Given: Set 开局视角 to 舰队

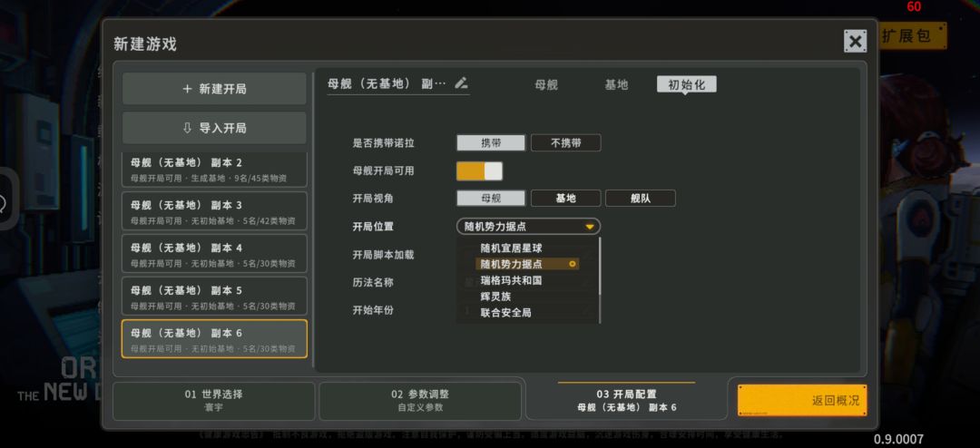Looking at the screenshot, I should [x=640, y=199].
